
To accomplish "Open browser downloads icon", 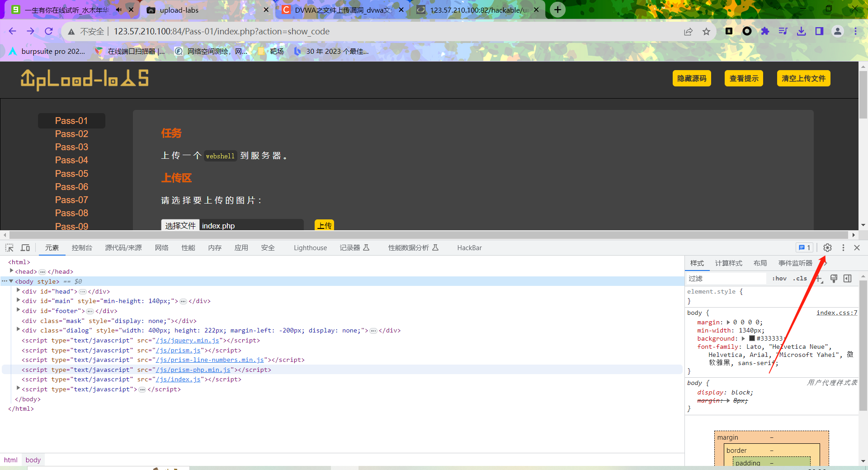I will point(801,31).
